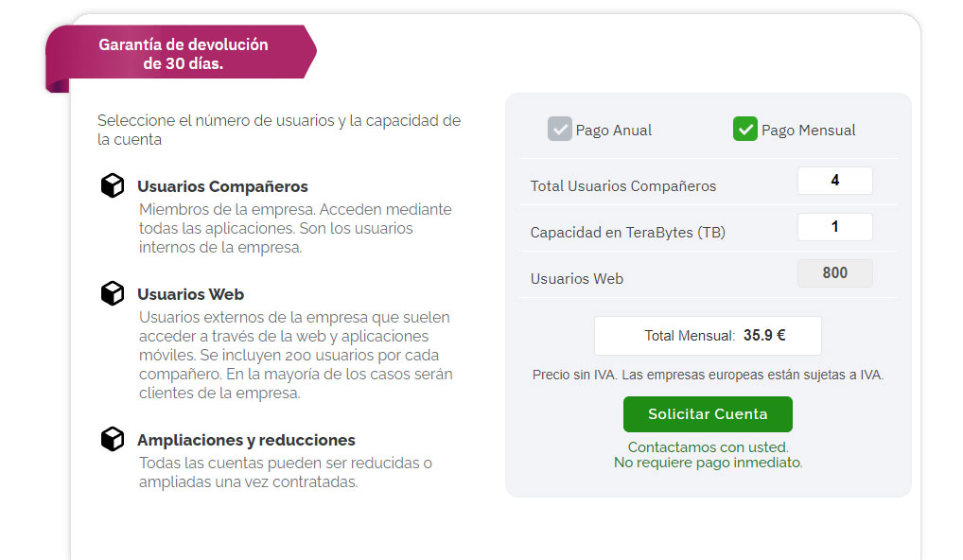Focus the Capacidad en TeraBytes field
963x560 pixels.
point(834,227)
